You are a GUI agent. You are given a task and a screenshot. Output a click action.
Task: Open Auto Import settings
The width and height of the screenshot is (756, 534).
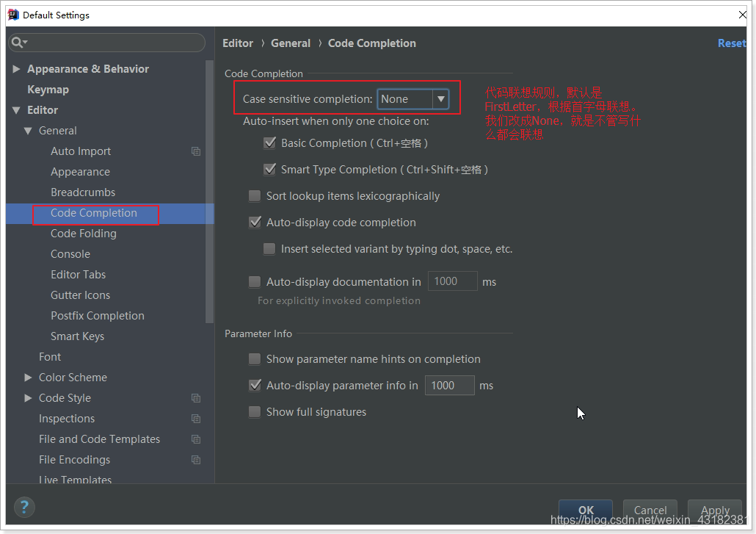(81, 151)
